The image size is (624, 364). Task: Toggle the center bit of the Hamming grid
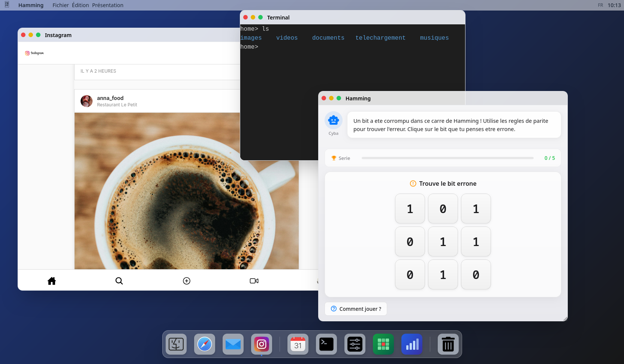point(443,242)
